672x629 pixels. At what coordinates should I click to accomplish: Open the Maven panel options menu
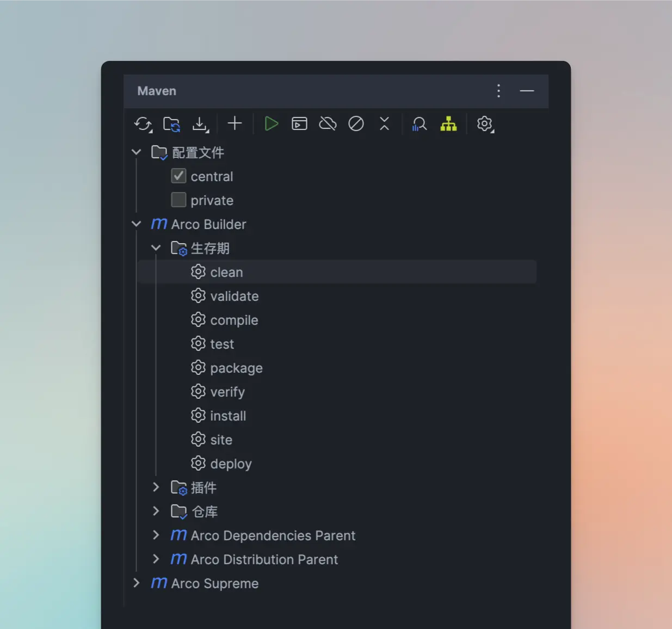click(x=498, y=91)
